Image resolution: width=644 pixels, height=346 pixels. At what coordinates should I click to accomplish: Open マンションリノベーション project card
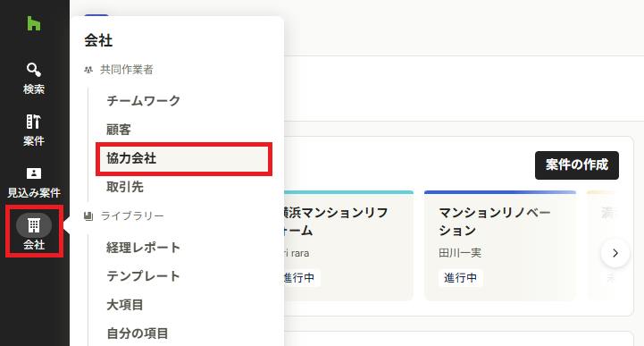tap(500, 245)
